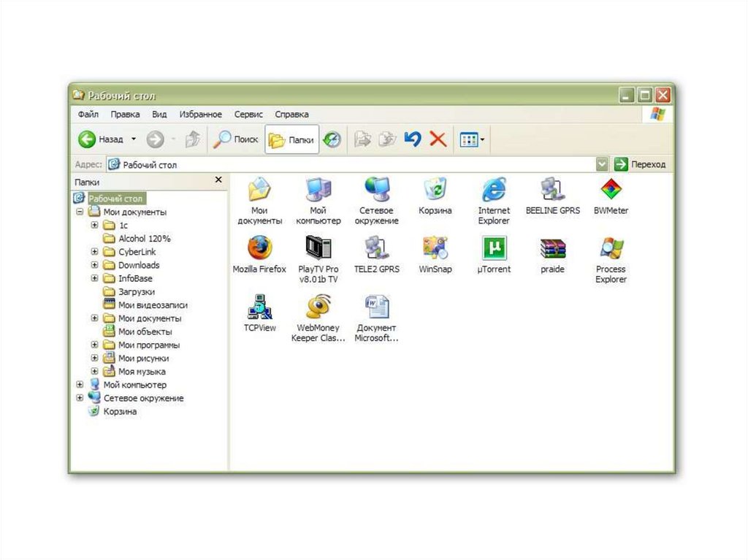Open the Сервис menu

point(248,115)
